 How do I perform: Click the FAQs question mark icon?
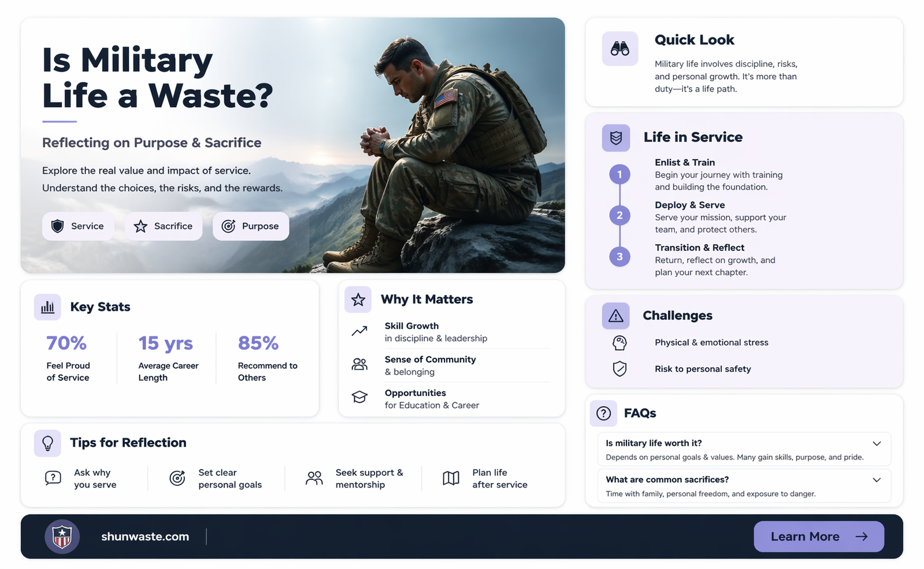pyautogui.click(x=603, y=413)
